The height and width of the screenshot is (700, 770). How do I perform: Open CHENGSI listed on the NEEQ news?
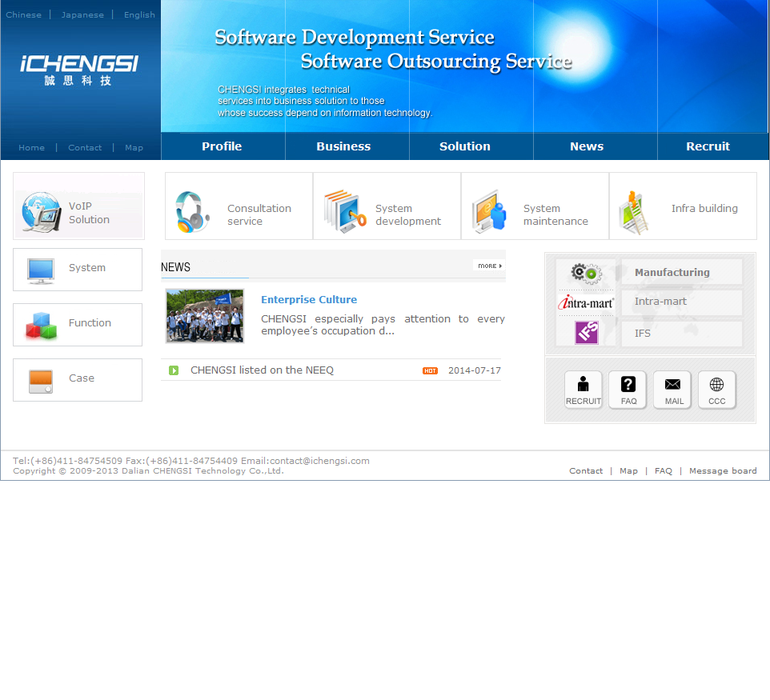[x=262, y=370]
